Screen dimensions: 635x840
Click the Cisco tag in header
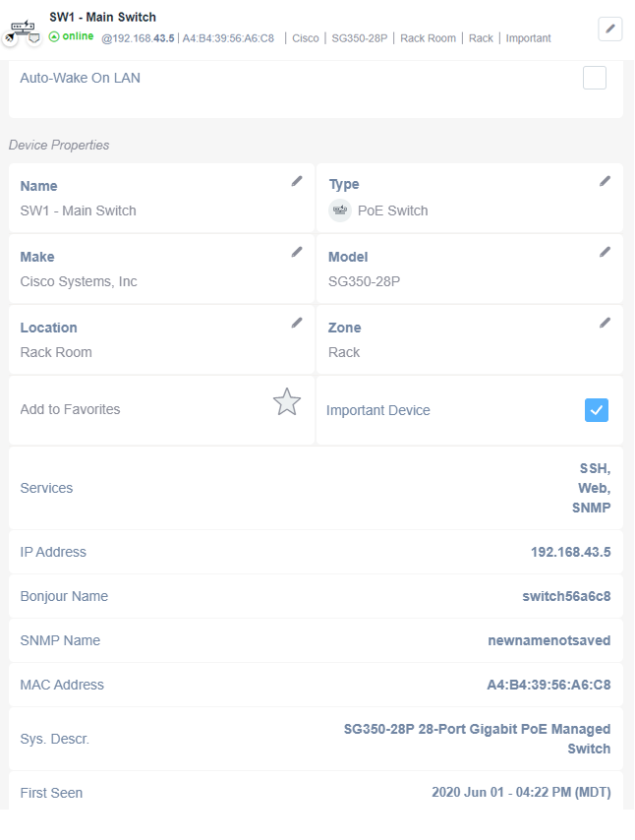(x=305, y=38)
